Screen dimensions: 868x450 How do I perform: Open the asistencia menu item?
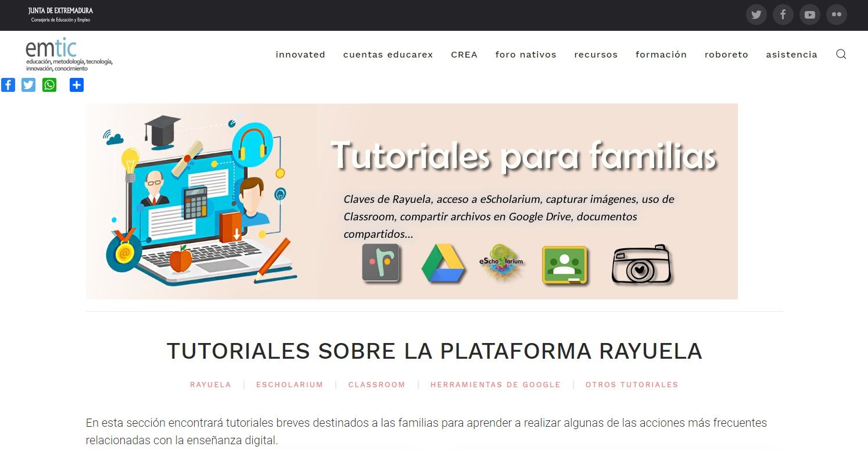[792, 55]
